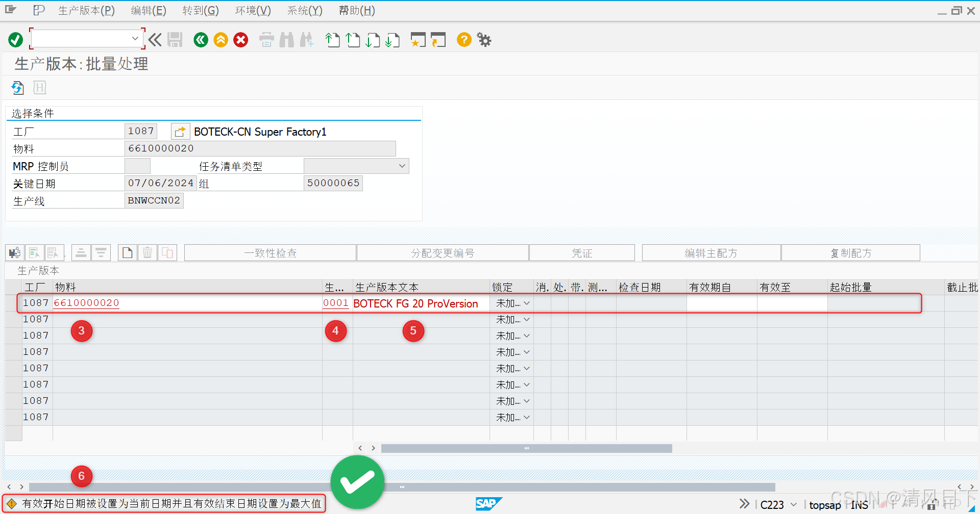Collapse the command field with double-arrow icon
This screenshot has height=514, width=980.
(155, 40)
